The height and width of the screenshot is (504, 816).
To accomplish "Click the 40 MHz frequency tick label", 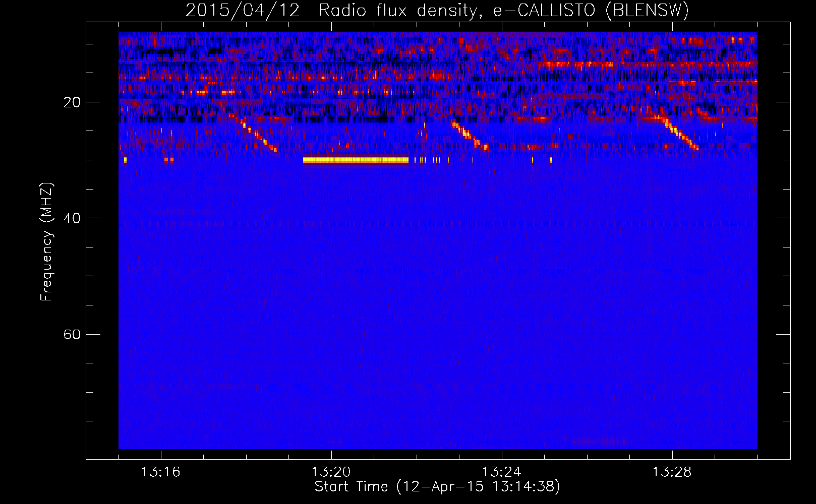I will [x=72, y=218].
